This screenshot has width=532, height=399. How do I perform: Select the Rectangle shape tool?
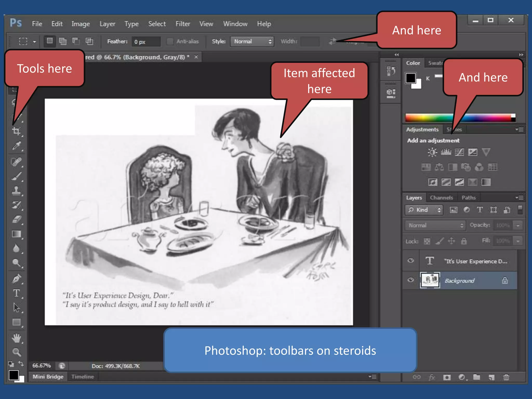(x=17, y=322)
